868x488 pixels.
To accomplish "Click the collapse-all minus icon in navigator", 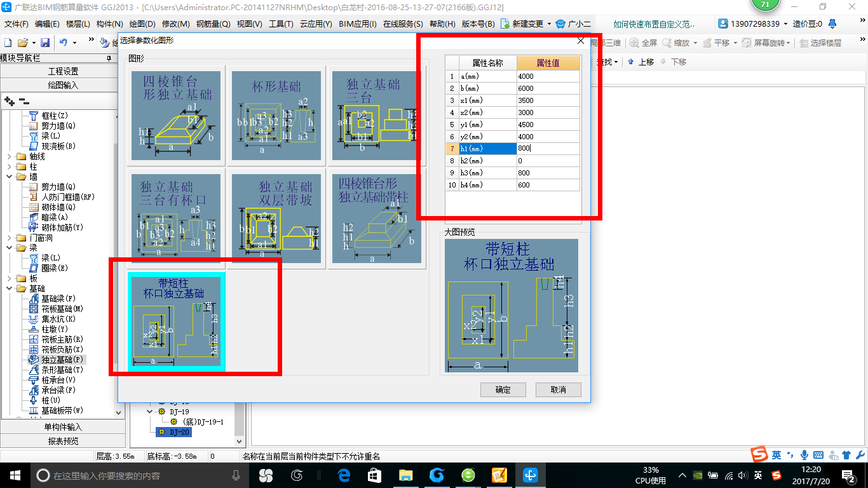I will [x=24, y=101].
